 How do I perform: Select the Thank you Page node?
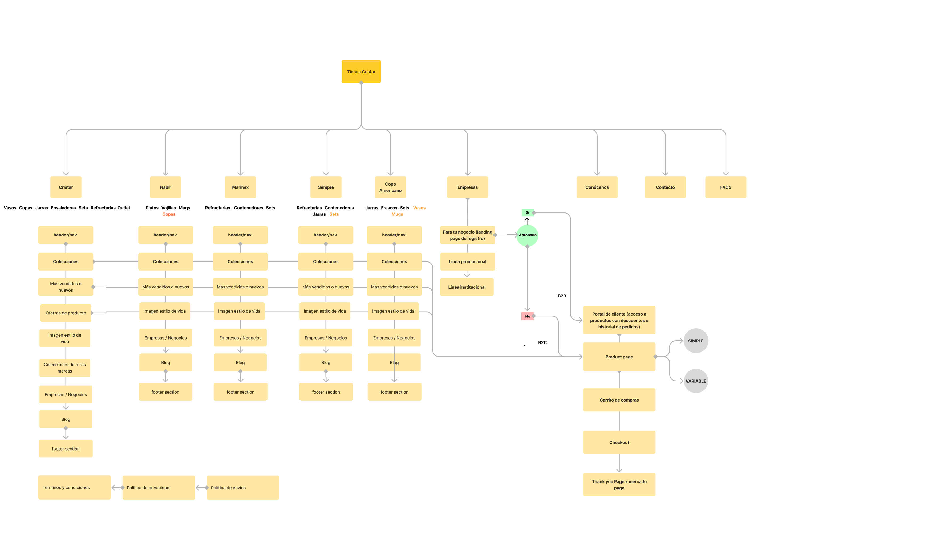click(619, 485)
